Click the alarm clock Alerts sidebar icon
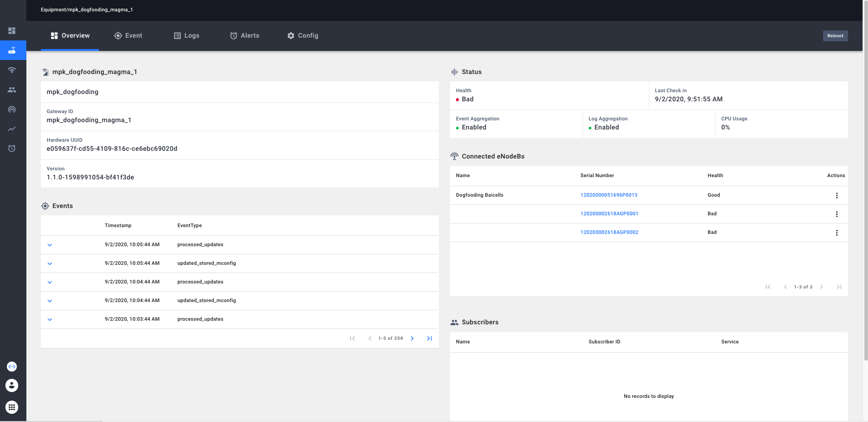This screenshot has width=868, height=422. click(x=12, y=149)
